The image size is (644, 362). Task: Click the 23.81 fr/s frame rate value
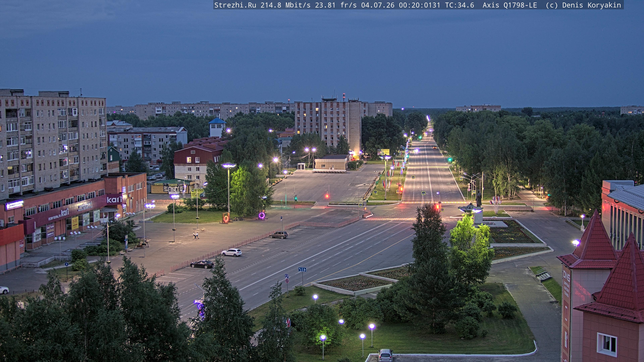coord(336,5)
